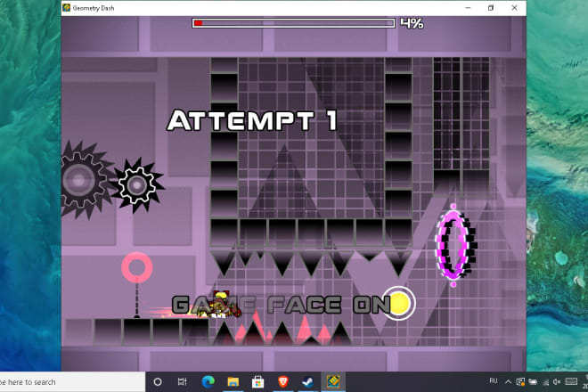Launch Microsoft Edge from the taskbar
The width and height of the screenshot is (588, 392).
[208, 382]
